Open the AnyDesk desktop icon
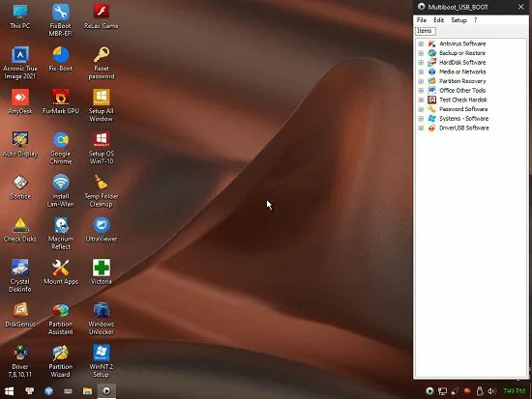This screenshot has height=399, width=532. [x=20, y=101]
